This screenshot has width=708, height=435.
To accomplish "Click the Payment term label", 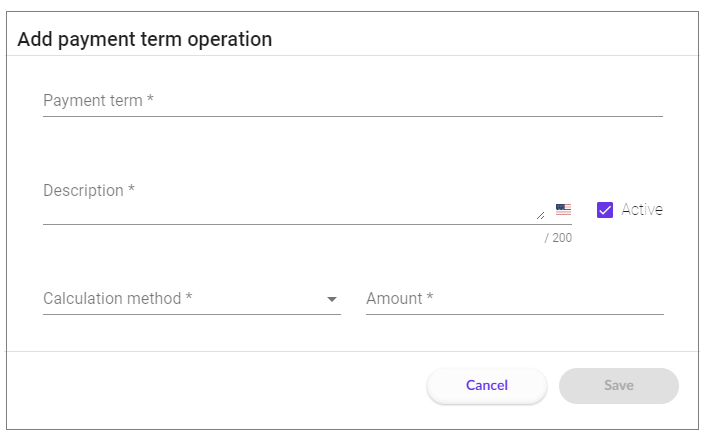I will (98, 101).
